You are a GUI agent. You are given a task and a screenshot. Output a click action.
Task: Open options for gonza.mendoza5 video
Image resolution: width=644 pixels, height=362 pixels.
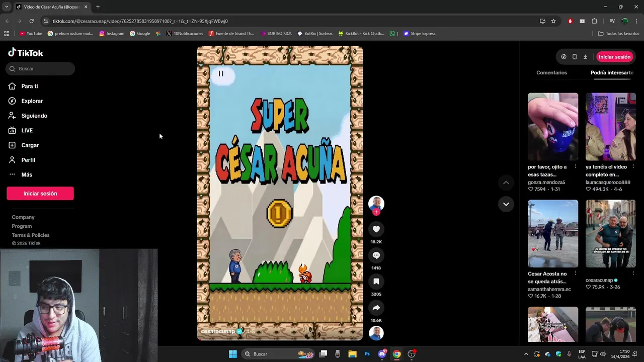(x=576, y=166)
